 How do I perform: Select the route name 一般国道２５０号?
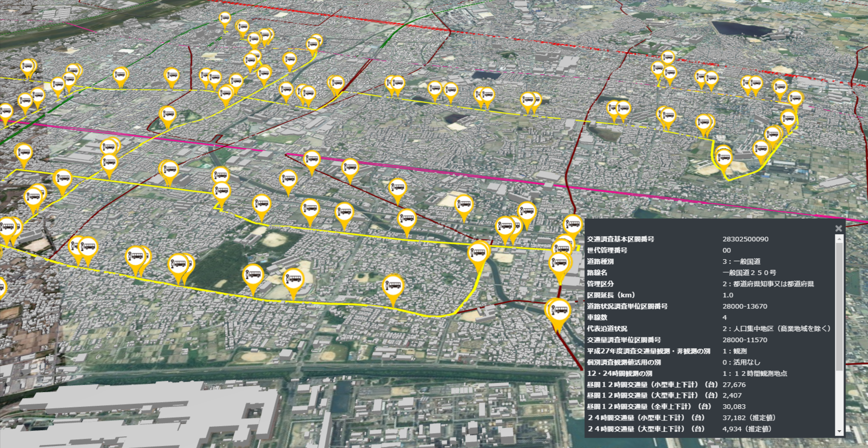[749, 272]
